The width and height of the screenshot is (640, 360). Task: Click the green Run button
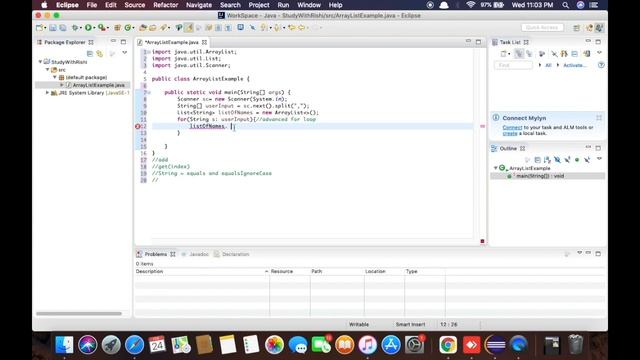[x=88, y=28]
